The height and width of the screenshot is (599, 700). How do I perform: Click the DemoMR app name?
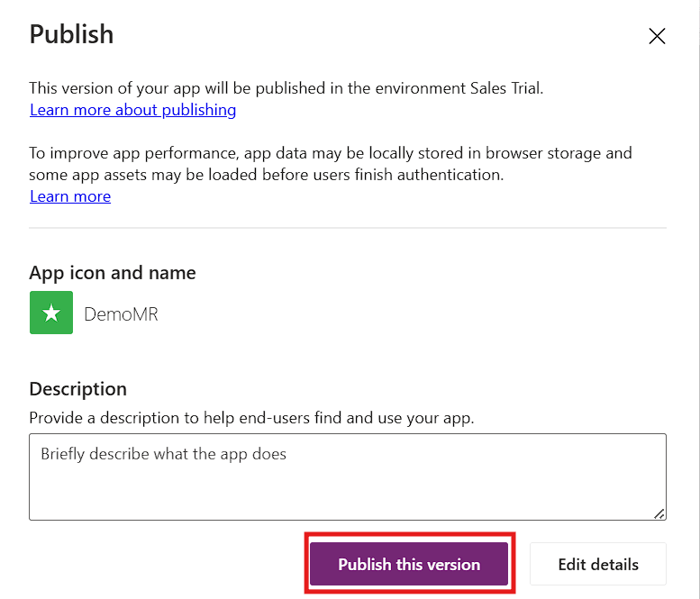(x=121, y=314)
